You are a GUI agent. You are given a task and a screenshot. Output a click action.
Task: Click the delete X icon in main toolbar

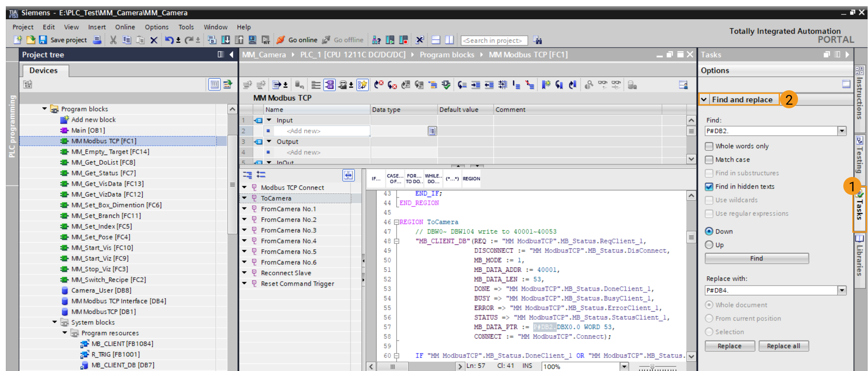(x=153, y=40)
